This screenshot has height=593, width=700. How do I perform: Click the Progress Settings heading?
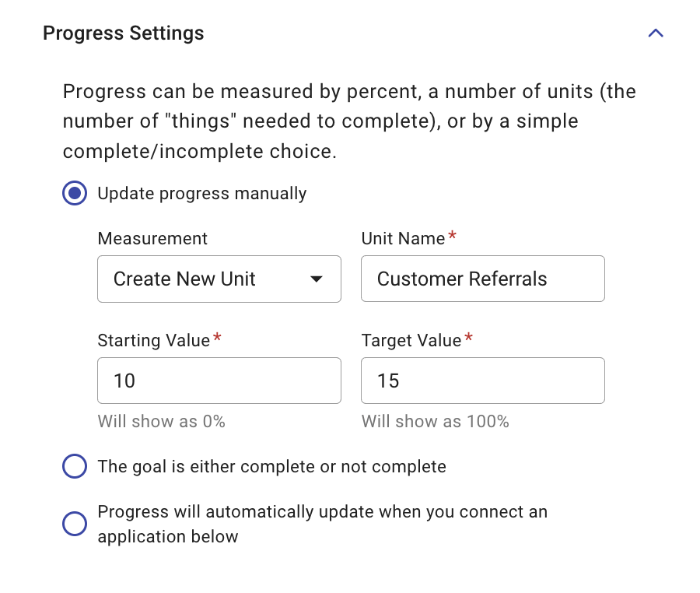click(123, 33)
